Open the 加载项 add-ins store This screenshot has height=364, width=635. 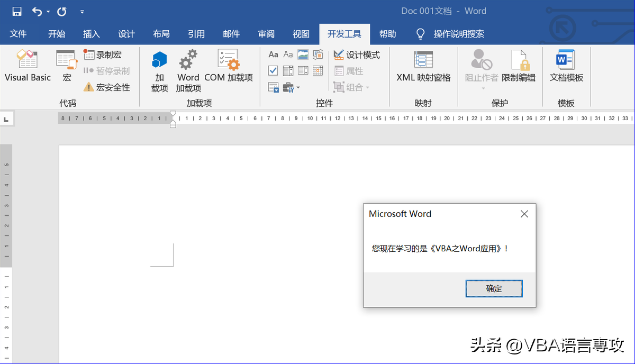pyautogui.click(x=159, y=71)
